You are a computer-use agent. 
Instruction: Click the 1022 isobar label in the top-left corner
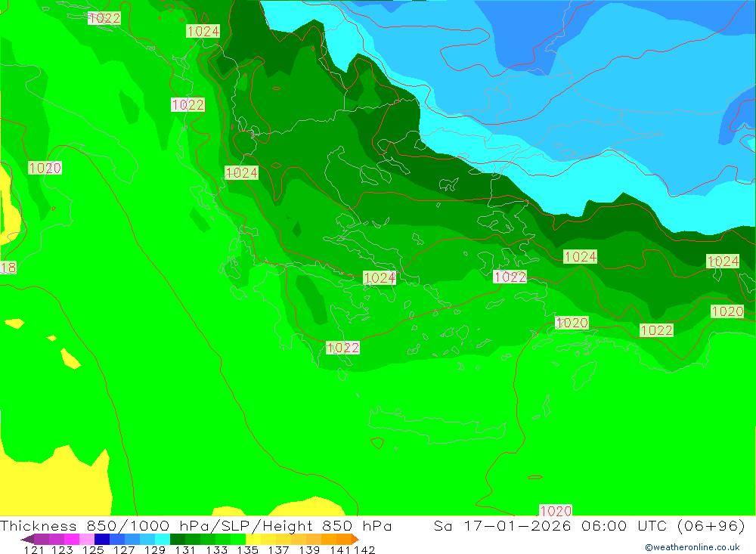click(x=104, y=18)
